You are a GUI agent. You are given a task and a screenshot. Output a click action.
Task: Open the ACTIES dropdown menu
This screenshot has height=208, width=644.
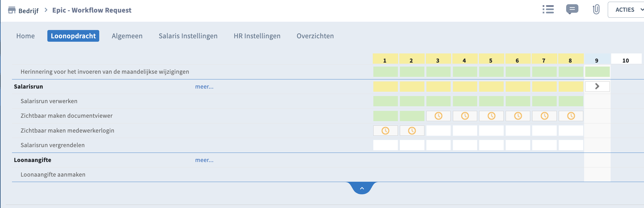click(x=626, y=10)
